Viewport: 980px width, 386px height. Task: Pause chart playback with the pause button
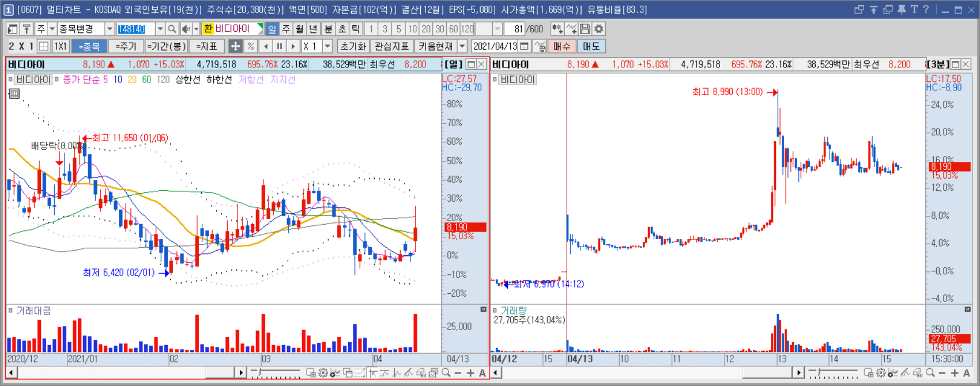[x=279, y=46]
